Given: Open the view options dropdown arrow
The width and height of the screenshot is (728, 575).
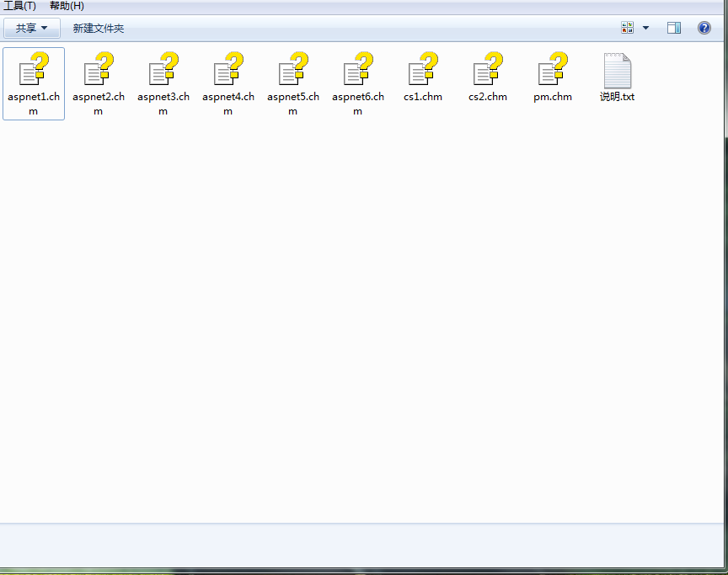Looking at the screenshot, I should point(646,28).
